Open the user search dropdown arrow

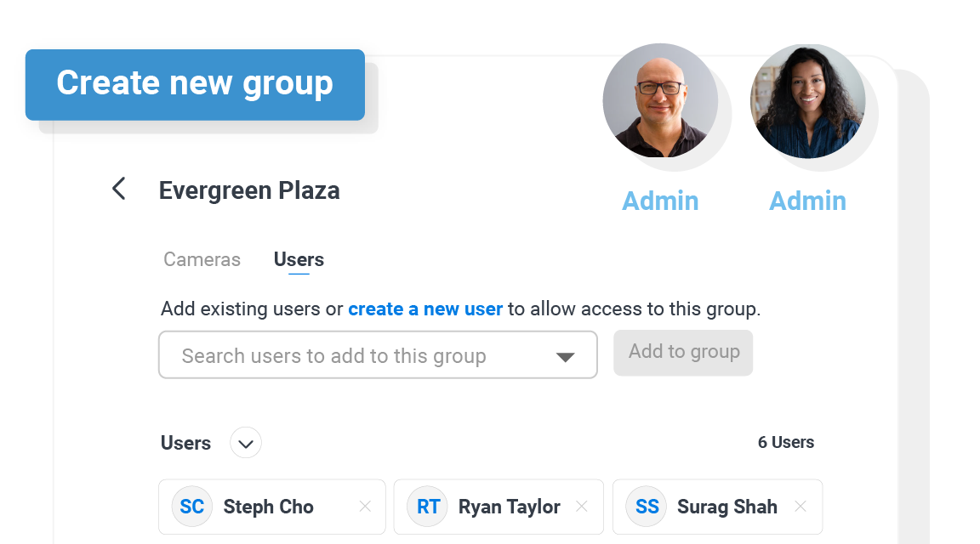(x=565, y=356)
